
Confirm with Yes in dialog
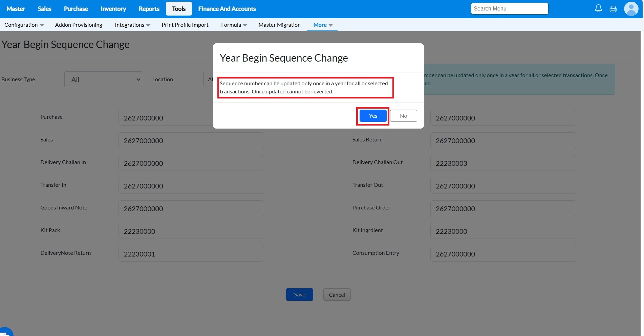pos(373,116)
